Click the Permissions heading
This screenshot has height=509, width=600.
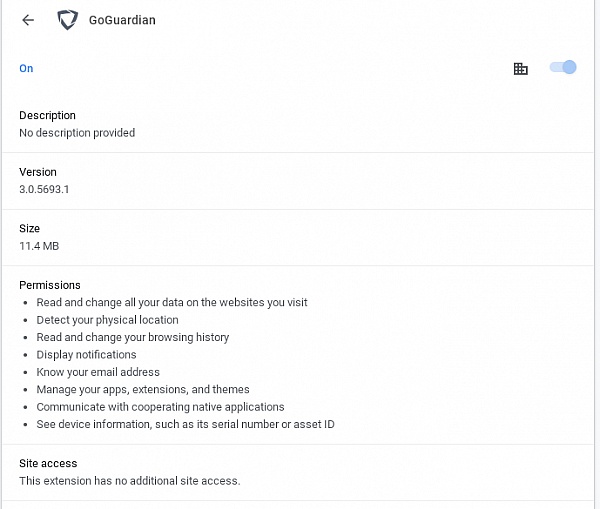click(x=50, y=285)
